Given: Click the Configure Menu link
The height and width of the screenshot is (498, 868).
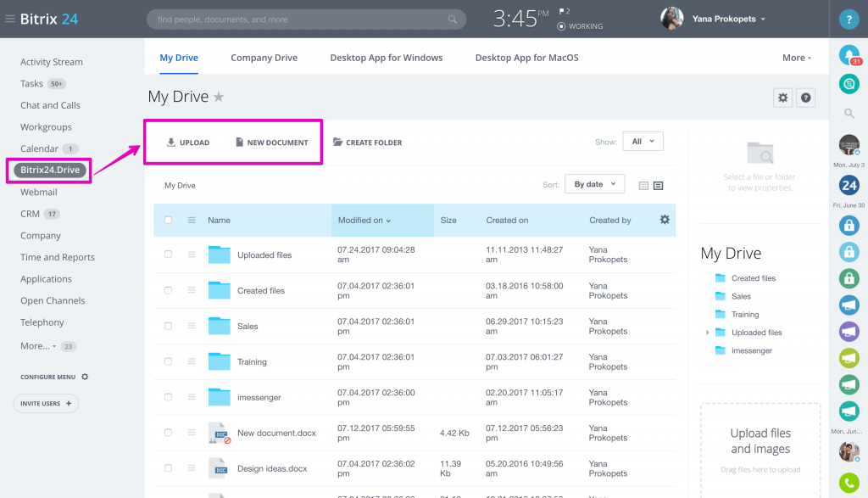Looking at the screenshot, I should [x=48, y=377].
